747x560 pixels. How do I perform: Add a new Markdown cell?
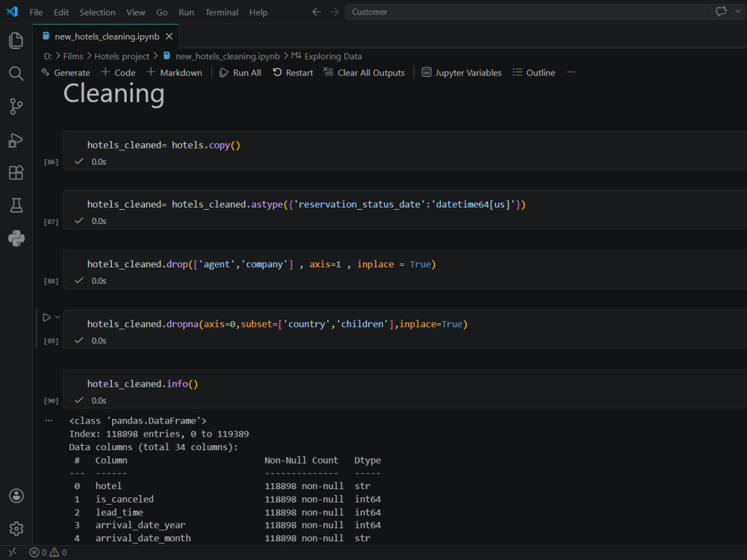(174, 72)
